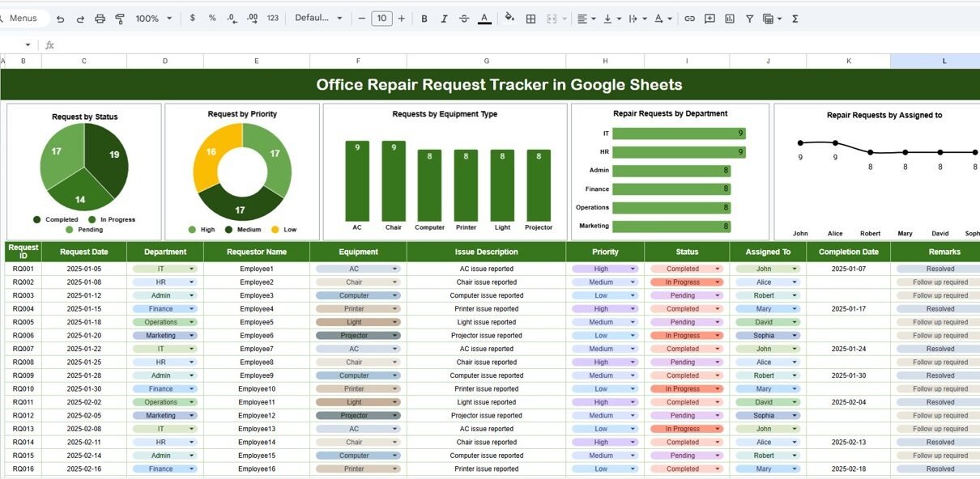The width and height of the screenshot is (980, 479).
Task: Insert a chart using chart icon
Action: click(x=730, y=19)
